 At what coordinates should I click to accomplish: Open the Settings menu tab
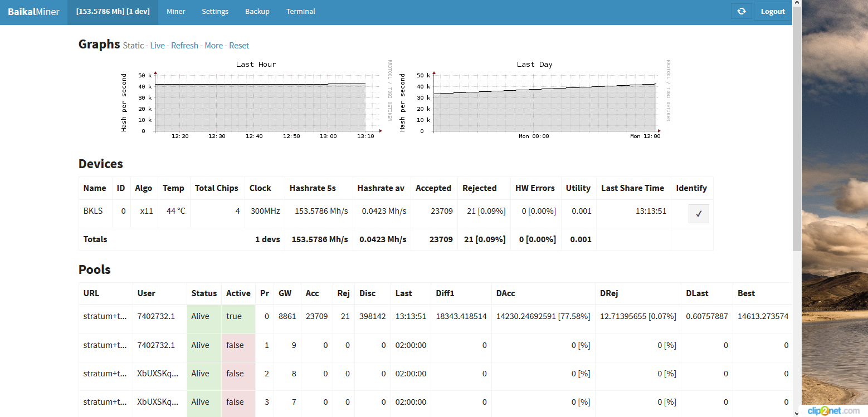coord(215,12)
